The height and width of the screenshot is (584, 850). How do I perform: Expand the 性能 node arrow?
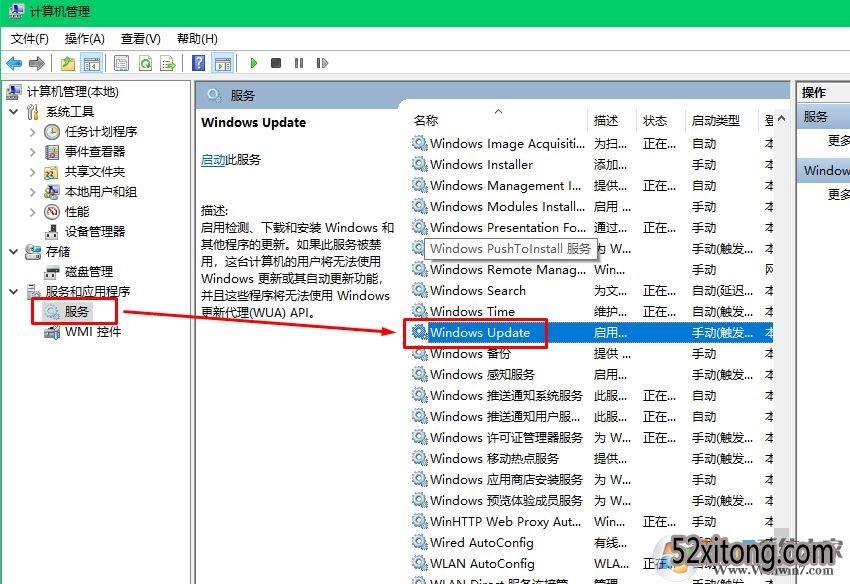33,212
